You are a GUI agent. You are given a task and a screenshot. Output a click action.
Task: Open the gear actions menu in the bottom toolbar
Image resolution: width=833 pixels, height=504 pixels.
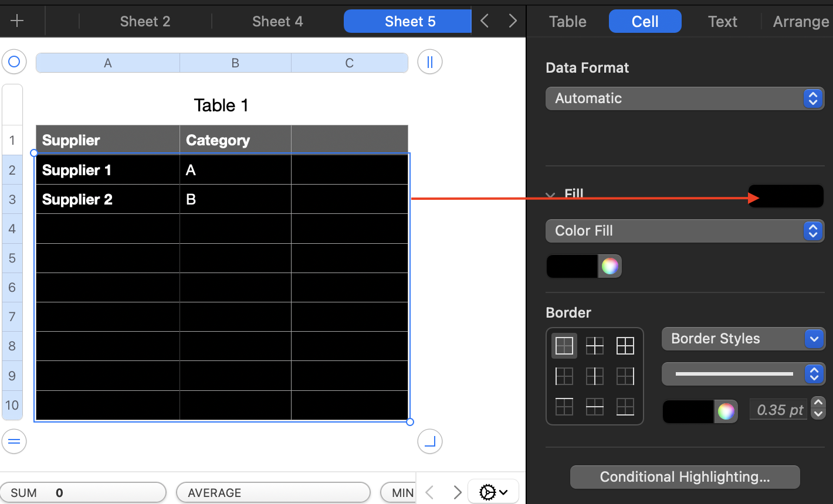coord(493,491)
